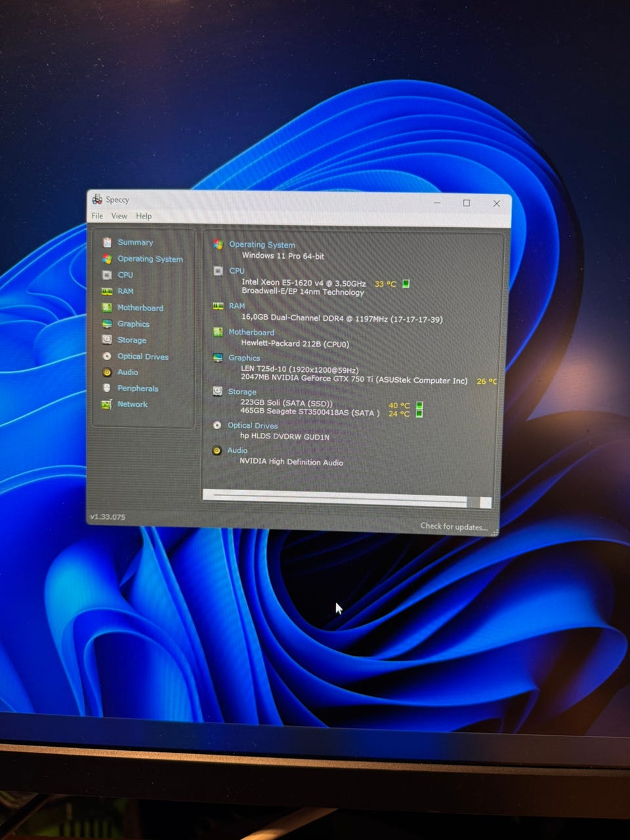Click the Storage disk icon in summary pane
This screenshot has height=840, width=630.
click(218, 391)
